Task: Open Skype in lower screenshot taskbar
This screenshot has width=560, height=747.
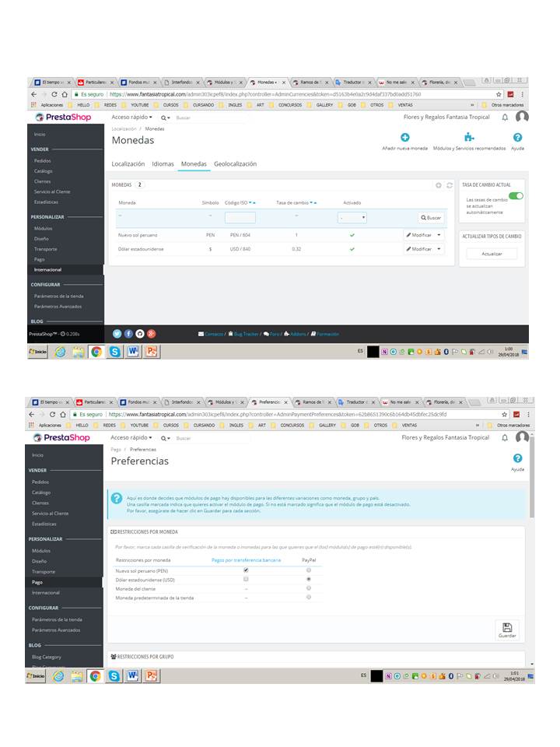Action: [x=114, y=676]
